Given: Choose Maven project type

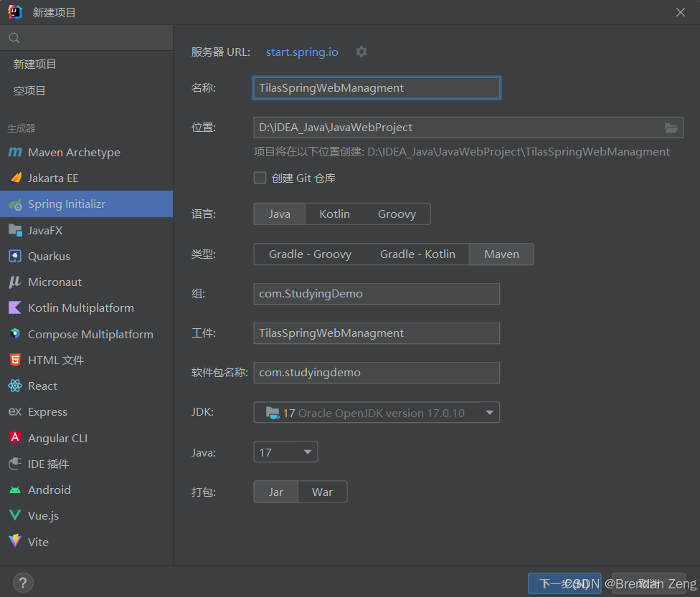Looking at the screenshot, I should point(501,254).
